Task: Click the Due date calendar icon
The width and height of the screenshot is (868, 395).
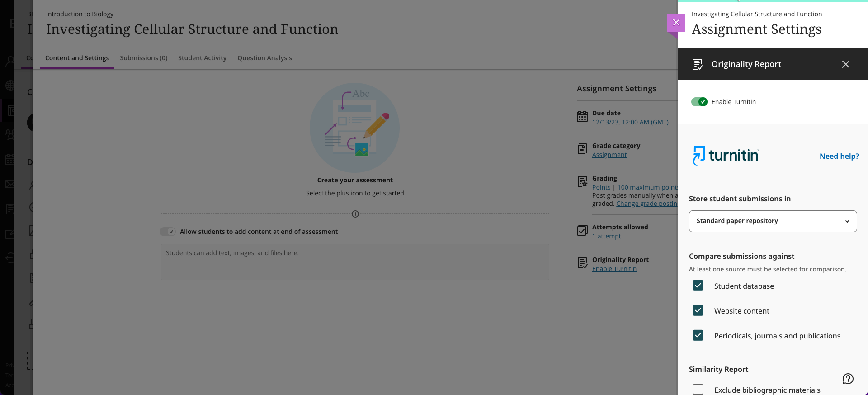Action: tap(582, 117)
